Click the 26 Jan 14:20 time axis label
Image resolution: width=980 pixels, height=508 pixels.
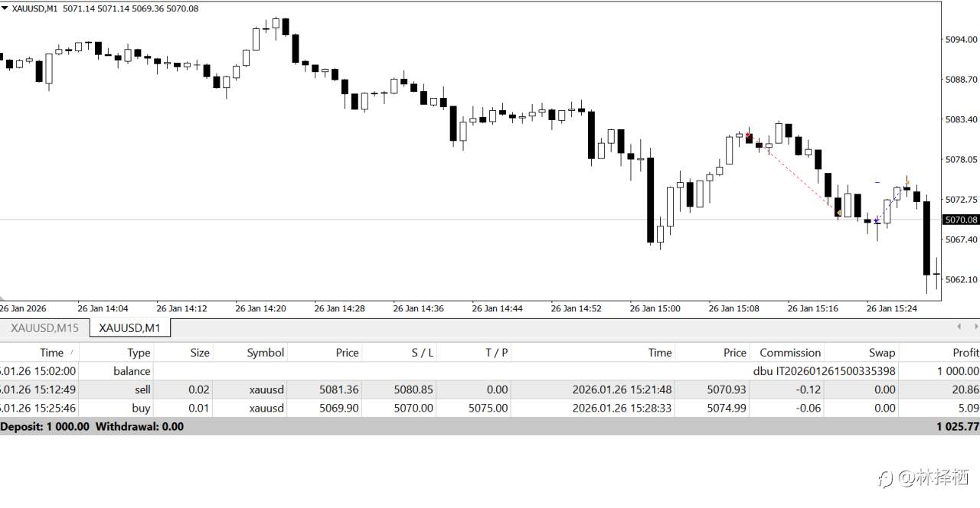pos(260,309)
